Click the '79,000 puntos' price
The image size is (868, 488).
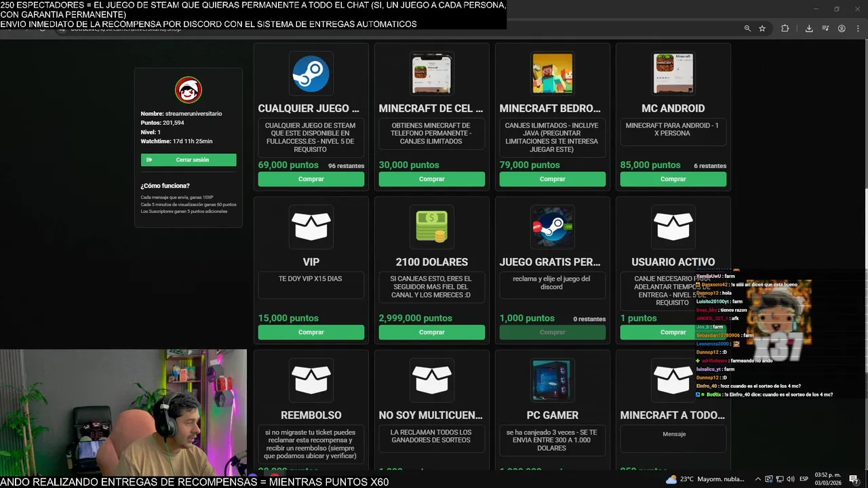530,165
